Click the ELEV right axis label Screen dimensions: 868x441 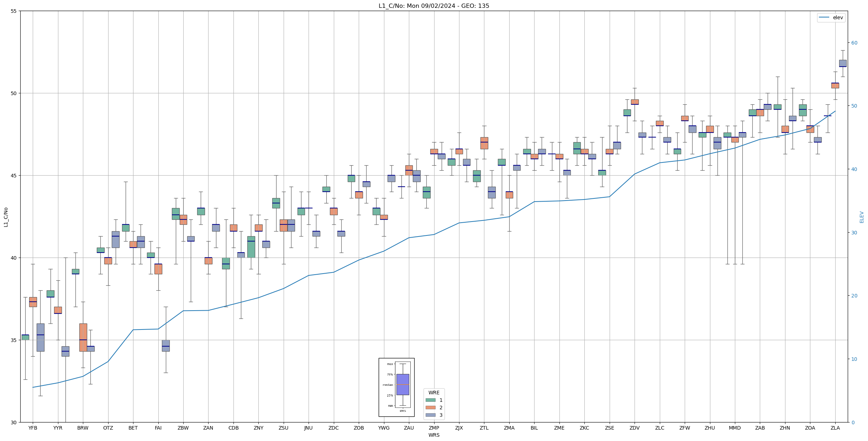[861, 217]
